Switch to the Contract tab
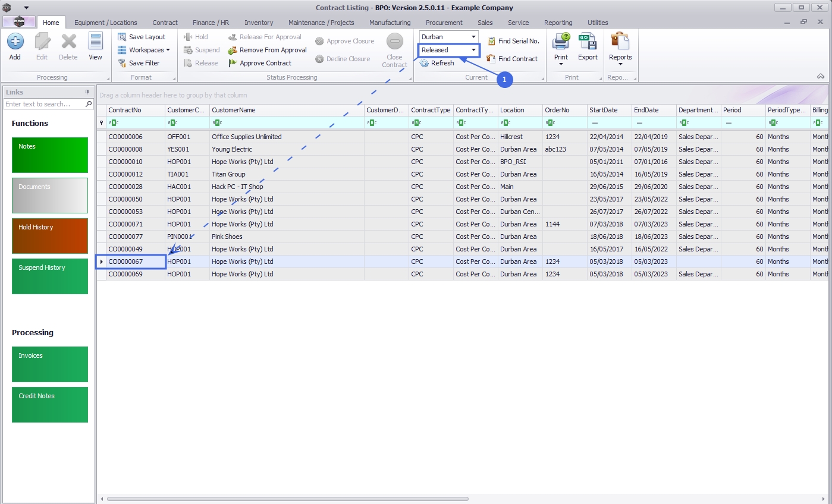 coord(165,23)
